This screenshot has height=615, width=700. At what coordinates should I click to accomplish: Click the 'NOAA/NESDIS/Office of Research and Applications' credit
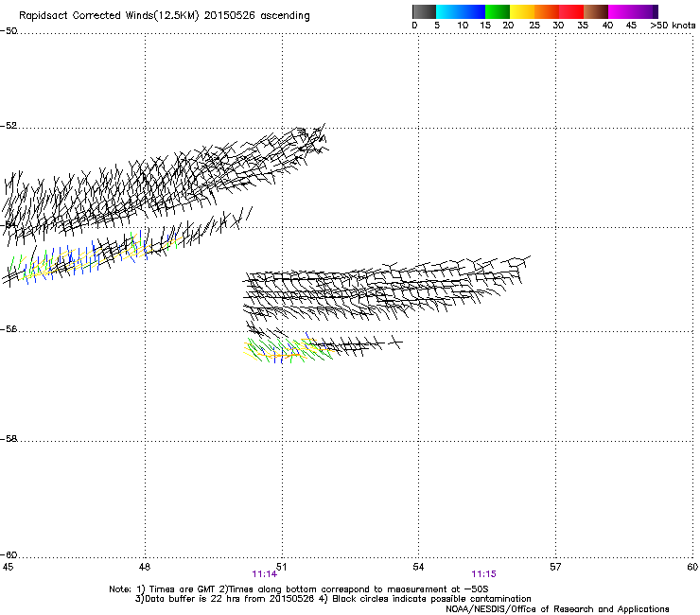(x=557, y=609)
